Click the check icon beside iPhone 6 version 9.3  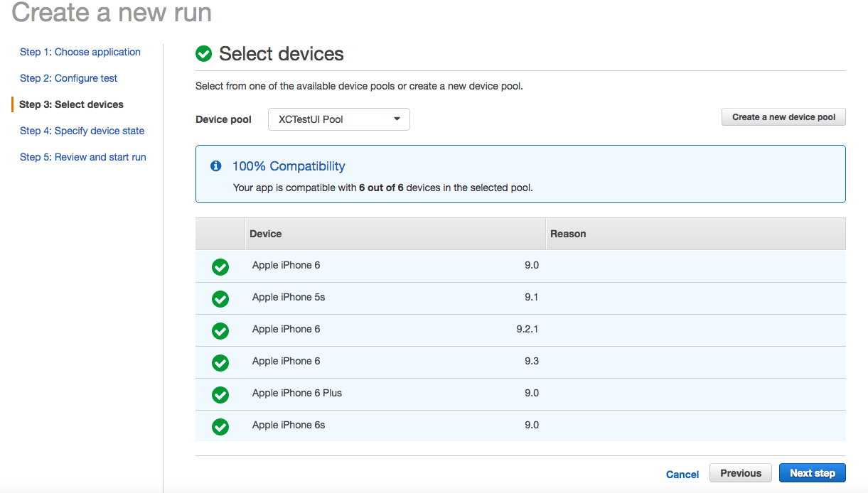pyautogui.click(x=220, y=362)
